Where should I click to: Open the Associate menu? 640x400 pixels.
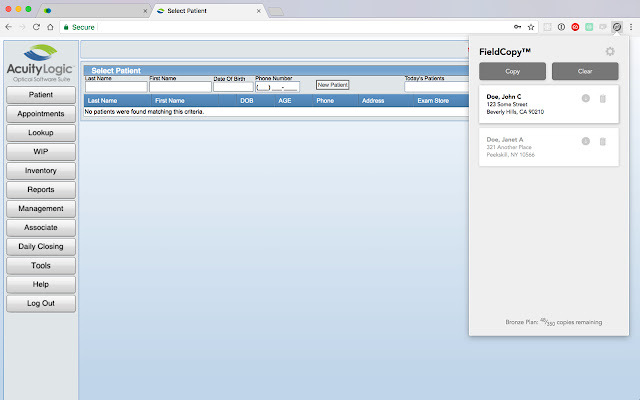point(41,228)
